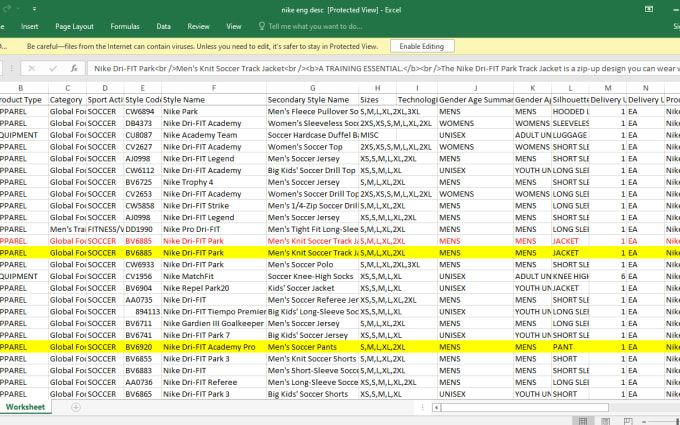This screenshot has height=425, width=680.
Task: Open the Customize Quick Access Toolbar menu
Action: pyautogui.click(x=34, y=9)
